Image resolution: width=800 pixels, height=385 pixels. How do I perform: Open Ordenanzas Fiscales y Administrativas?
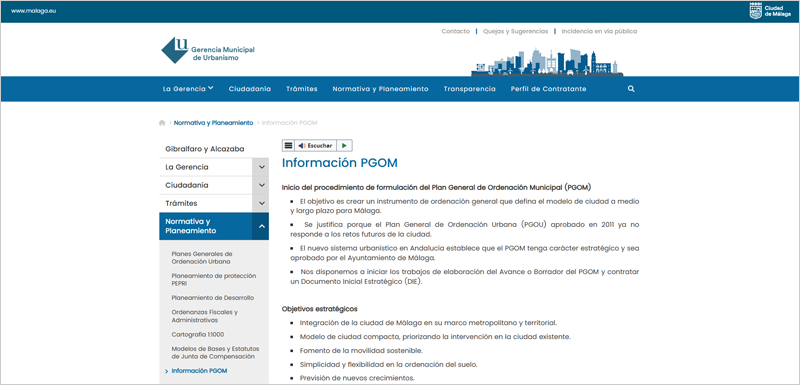point(205,316)
